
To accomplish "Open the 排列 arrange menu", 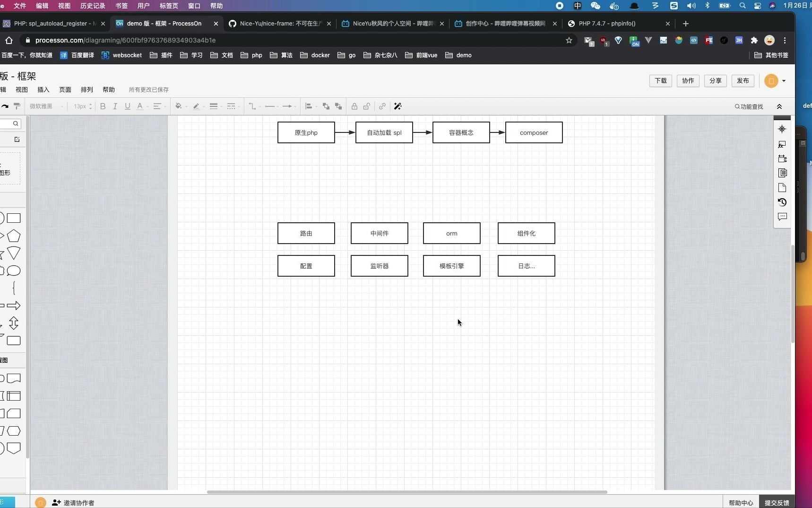I will pos(87,89).
